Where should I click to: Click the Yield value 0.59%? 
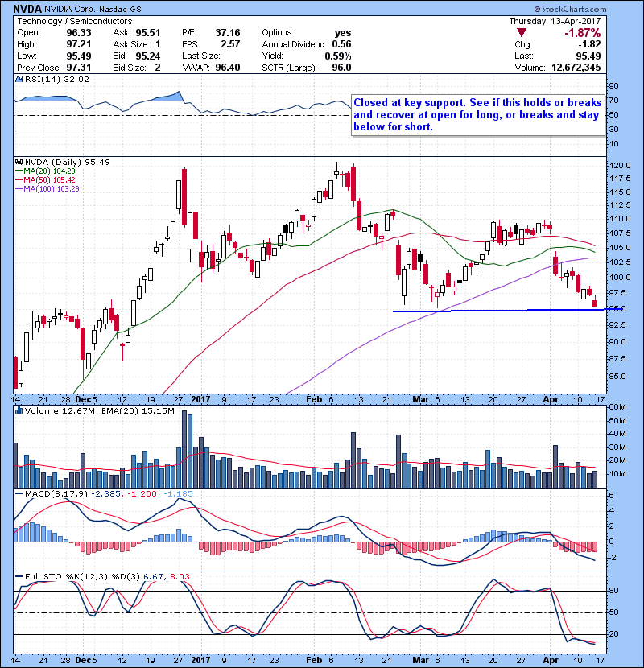338,56
